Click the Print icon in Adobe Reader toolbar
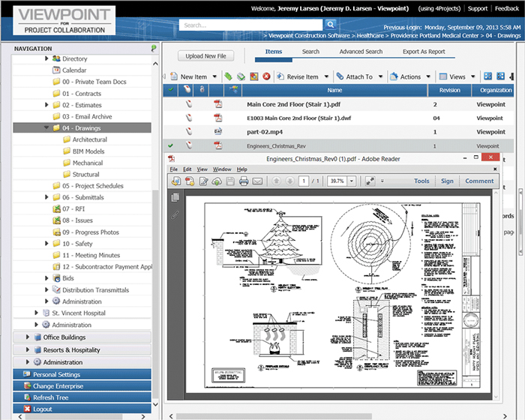This screenshot has width=525, height=420. tap(244, 181)
